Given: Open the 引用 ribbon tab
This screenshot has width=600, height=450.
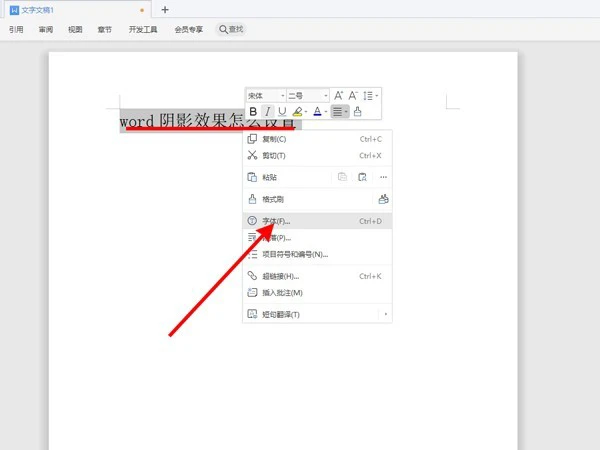Looking at the screenshot, I should coord(16,29).
